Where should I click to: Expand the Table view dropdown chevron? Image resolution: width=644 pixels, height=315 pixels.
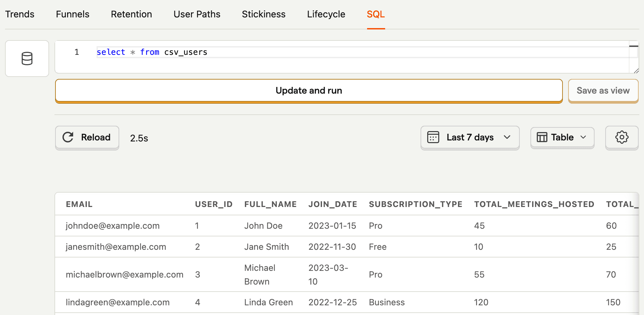point(583,137)
